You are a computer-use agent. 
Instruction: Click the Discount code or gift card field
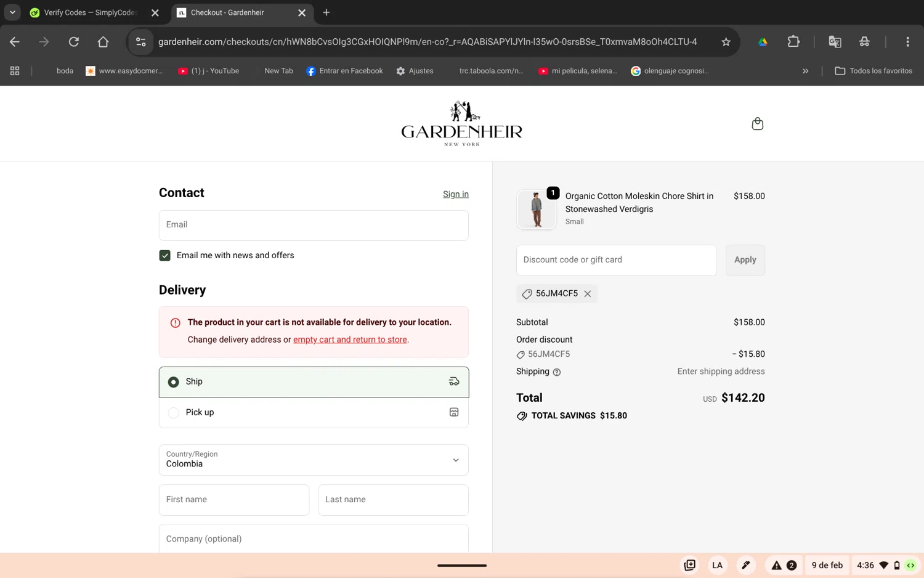(616, 260)
